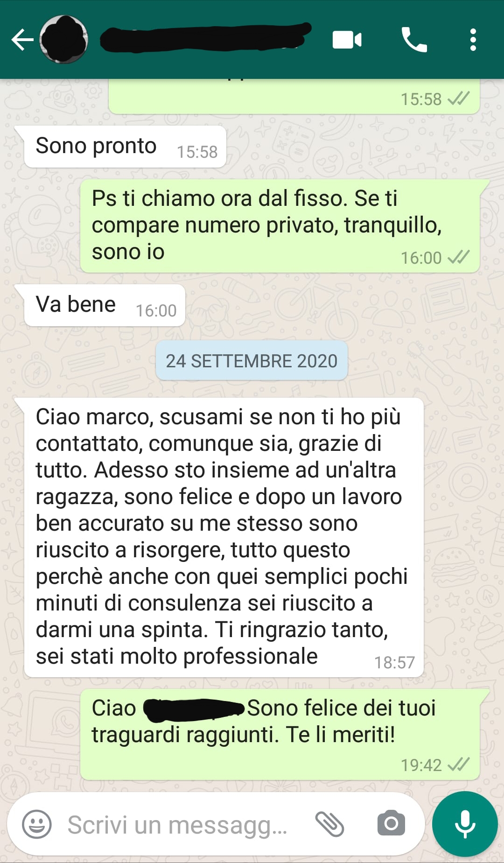504x863 pixels.
Task: Tap the 24 SETTEMBRE 2020 date label
Action: coord(252,361)
